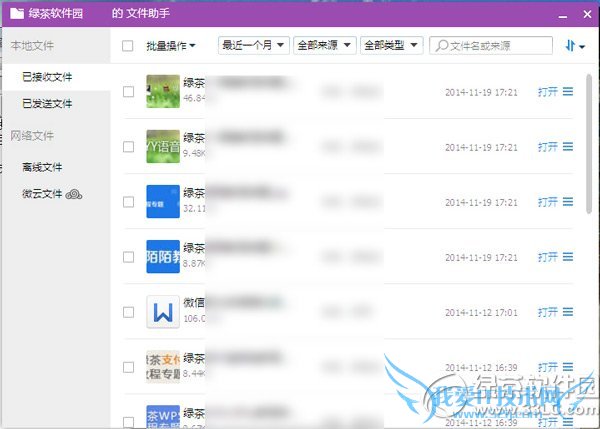Viewport: 600px width, 429px height.
Task: Click the Weiyun cloud icon
Action: (74, 194)
